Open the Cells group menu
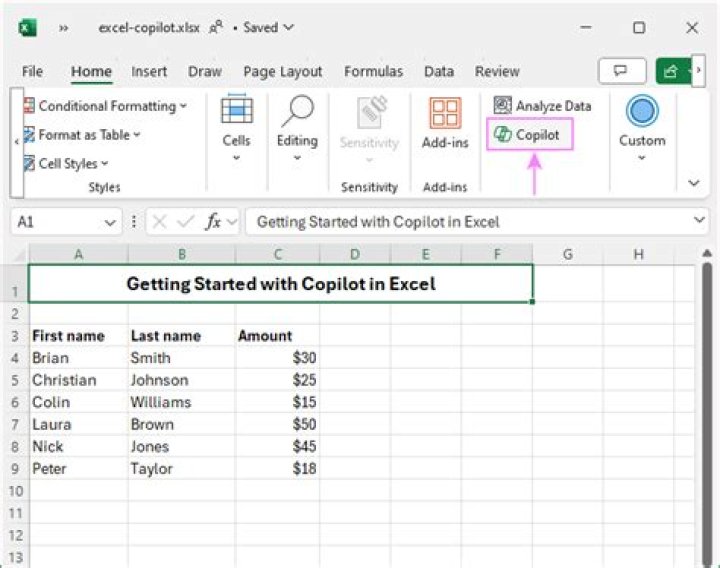Screen dimensions: 720x568 236,128
